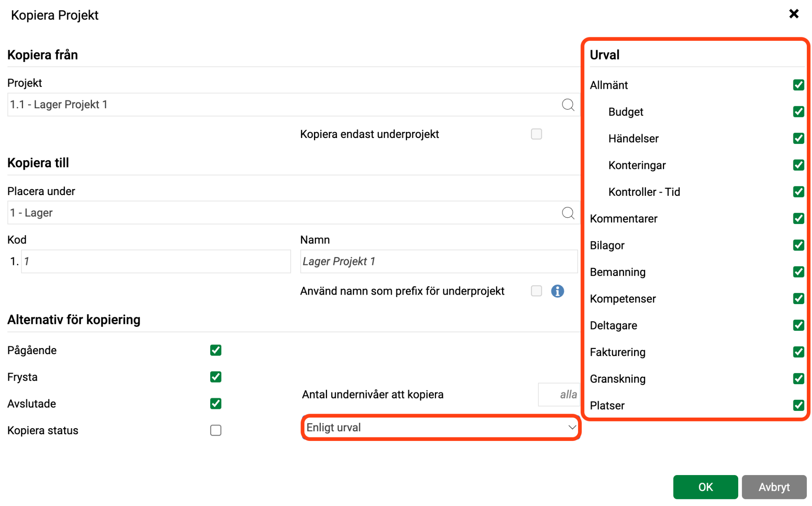Click the search icon in Placera under field
812x506 pixels.
568,213
